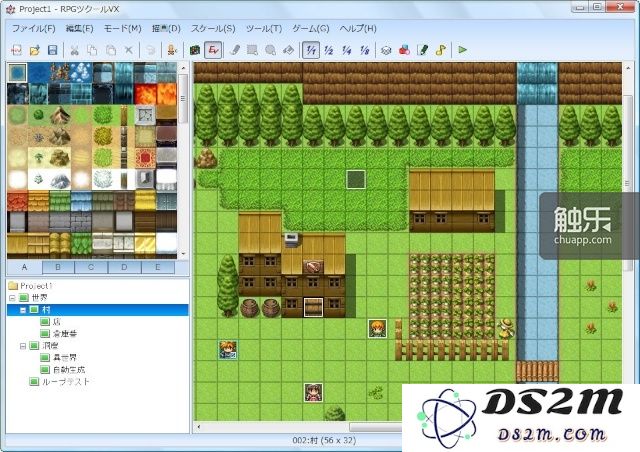Open the ツール(T) menu

[264, 29]
